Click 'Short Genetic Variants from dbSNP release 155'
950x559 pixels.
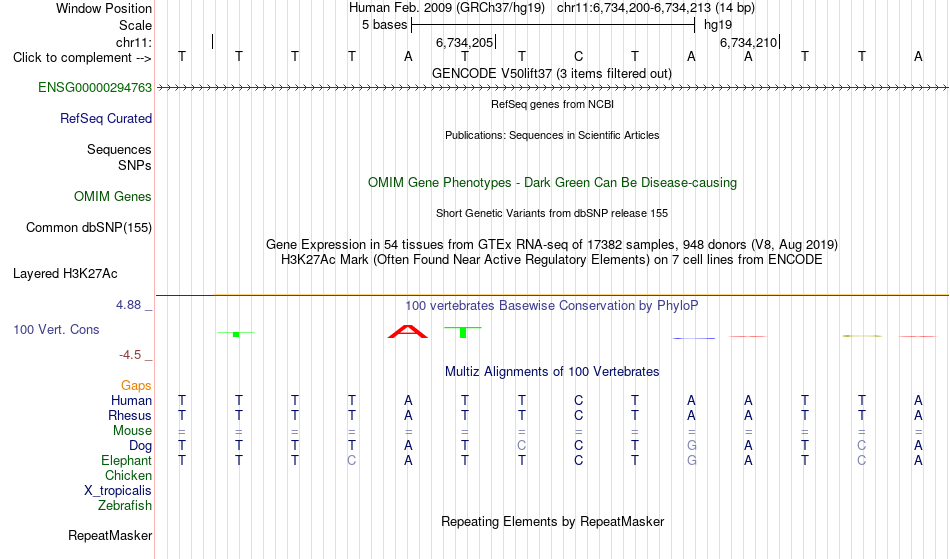pos(551,213)
